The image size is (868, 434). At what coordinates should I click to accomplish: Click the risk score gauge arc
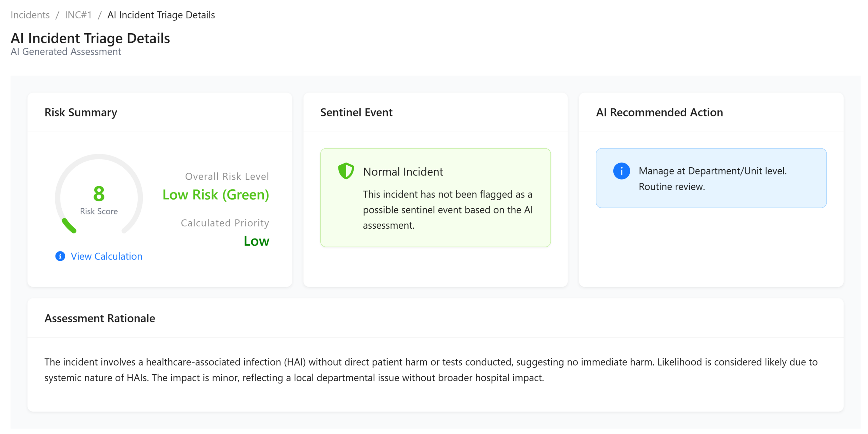(69, 226)
